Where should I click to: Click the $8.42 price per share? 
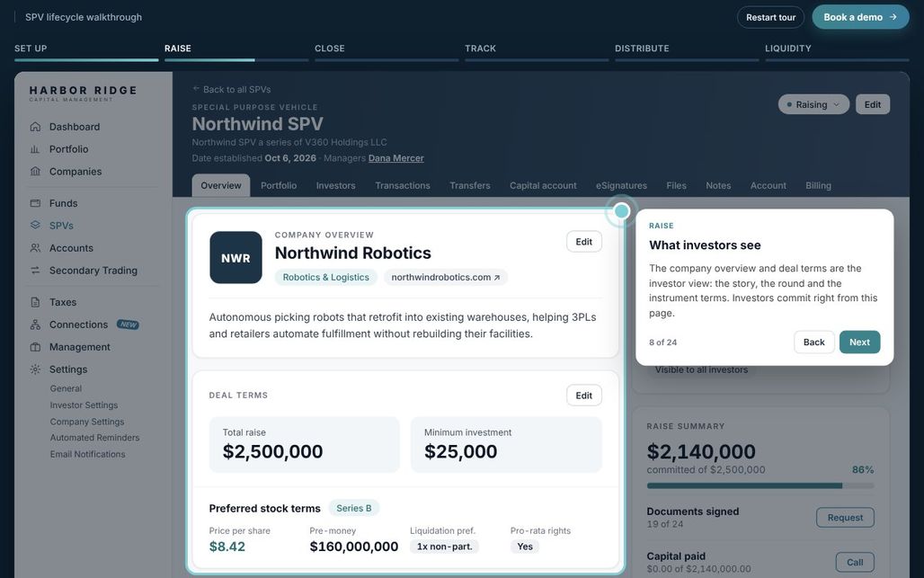(227, 547)
